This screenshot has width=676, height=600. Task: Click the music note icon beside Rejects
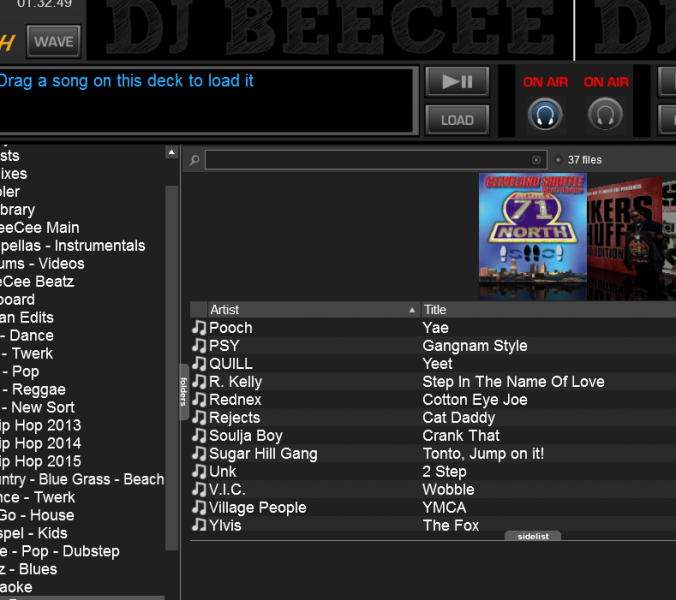pyautogui.click(x=199, y=417)
